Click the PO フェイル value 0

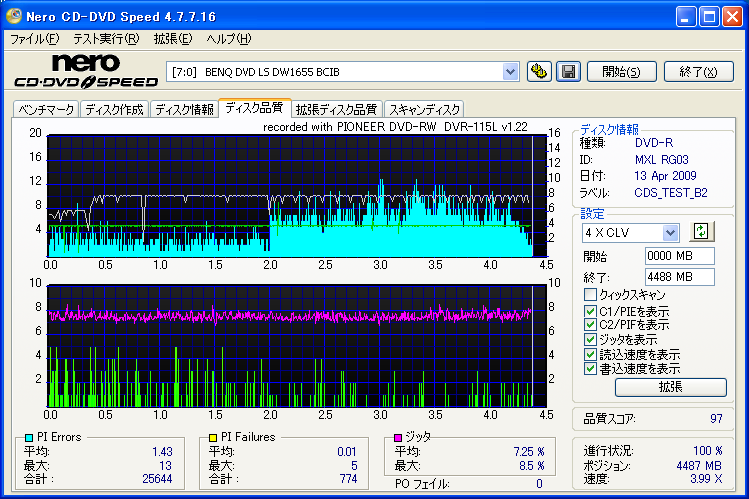coord(539,484)
